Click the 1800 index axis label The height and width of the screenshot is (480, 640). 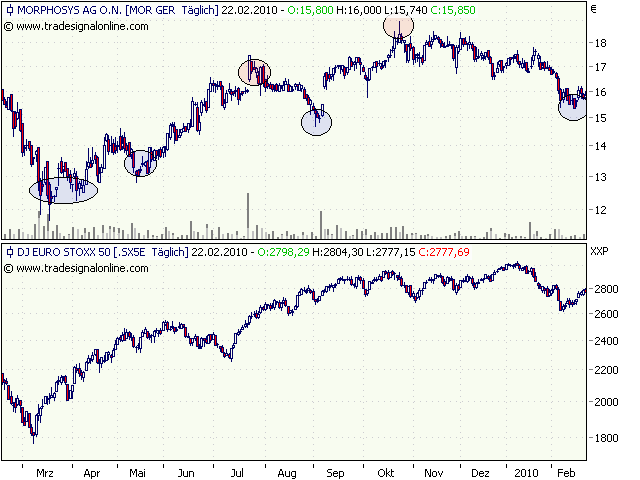[606, 438]
